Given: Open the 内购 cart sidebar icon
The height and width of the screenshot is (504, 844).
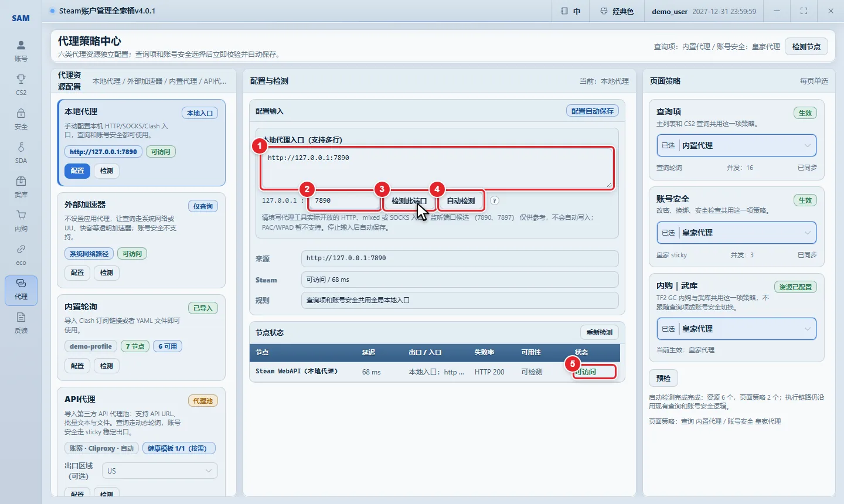Looking at the screenshot, I should 21,221.
